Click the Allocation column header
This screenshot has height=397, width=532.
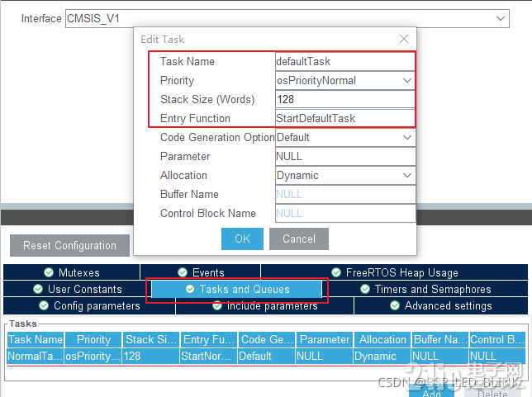point(382,339)
